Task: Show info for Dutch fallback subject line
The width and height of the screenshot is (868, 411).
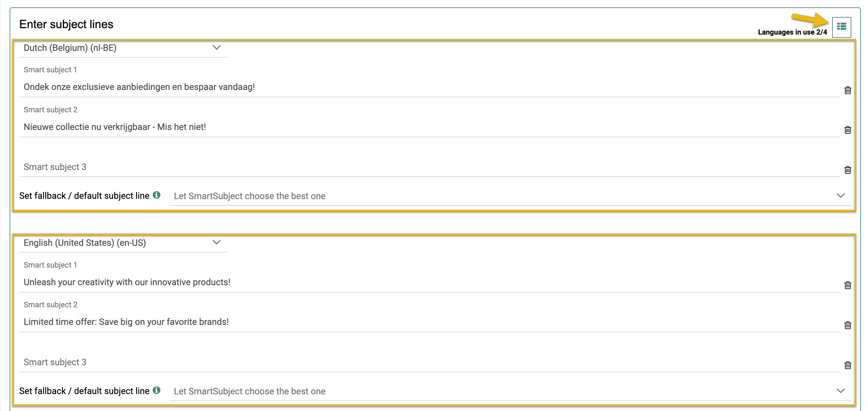Action: point(156,195)
